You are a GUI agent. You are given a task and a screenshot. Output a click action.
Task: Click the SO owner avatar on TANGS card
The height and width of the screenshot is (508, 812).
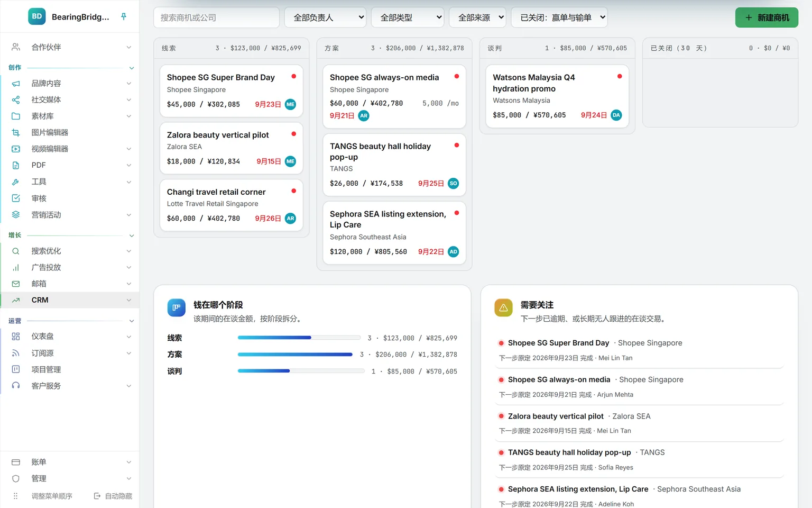click(x=453, y=184)
